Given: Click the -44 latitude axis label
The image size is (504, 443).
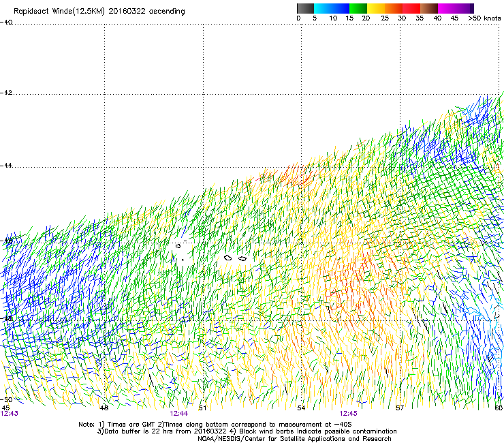Looking at the screenshot, I should (6, 166).
